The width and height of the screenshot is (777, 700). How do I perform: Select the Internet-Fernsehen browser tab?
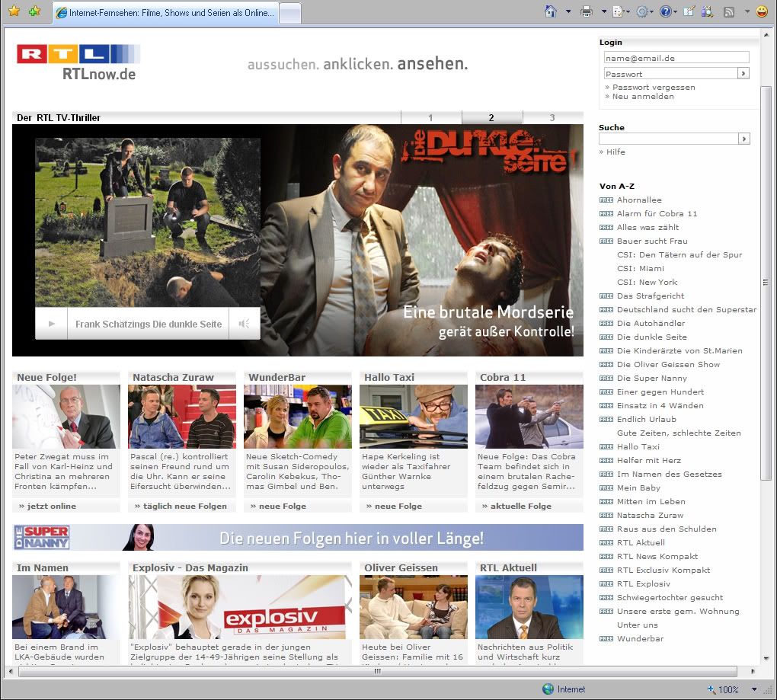[x=165, y=13]
